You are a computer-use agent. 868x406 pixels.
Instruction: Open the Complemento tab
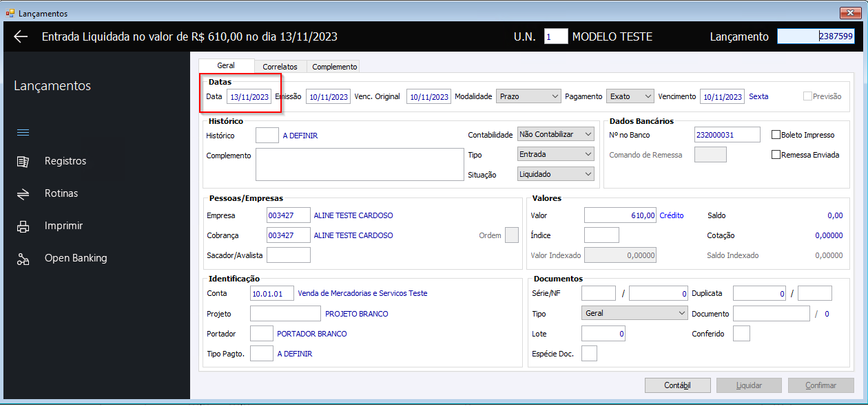coord(334,67)
